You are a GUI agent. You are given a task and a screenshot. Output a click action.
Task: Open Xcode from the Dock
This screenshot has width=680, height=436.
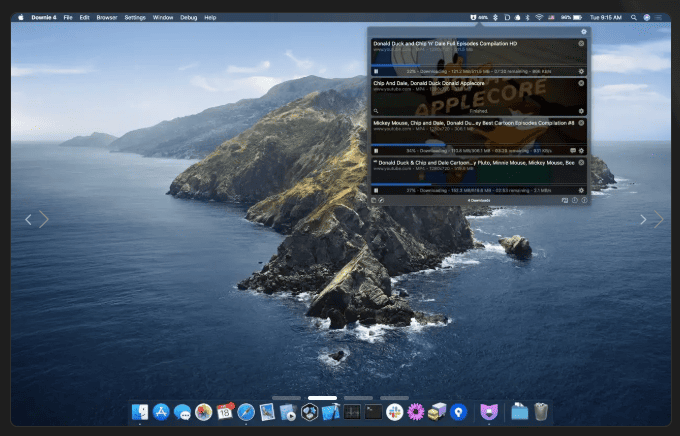(x=331, y=412)
